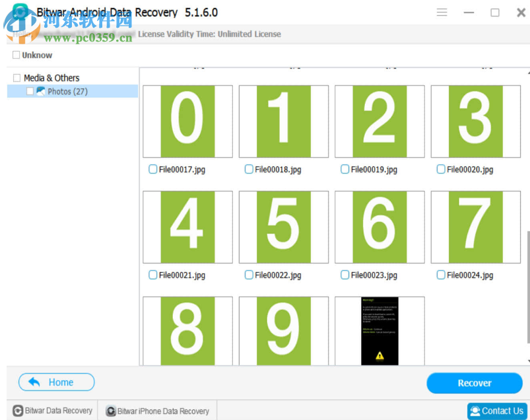Screen dimensions: 530x420
Task: Return to Home screen
Action: click(x=56, y=382)
